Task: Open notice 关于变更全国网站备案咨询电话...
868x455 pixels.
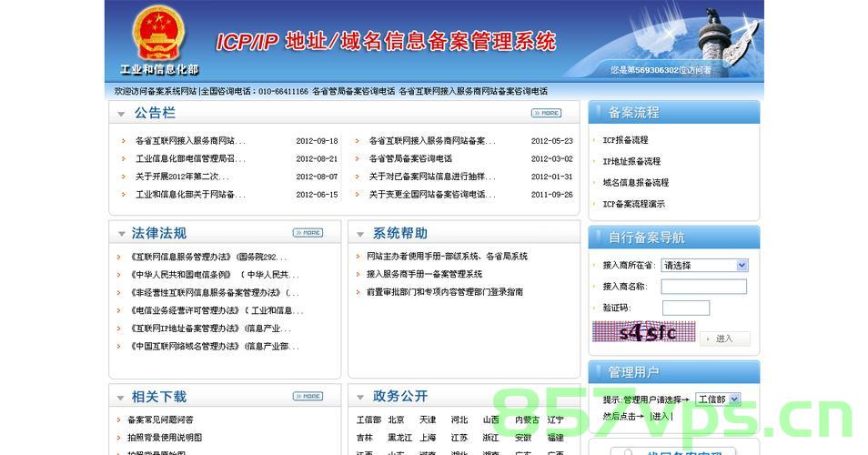Action: [x=432, y=195]
